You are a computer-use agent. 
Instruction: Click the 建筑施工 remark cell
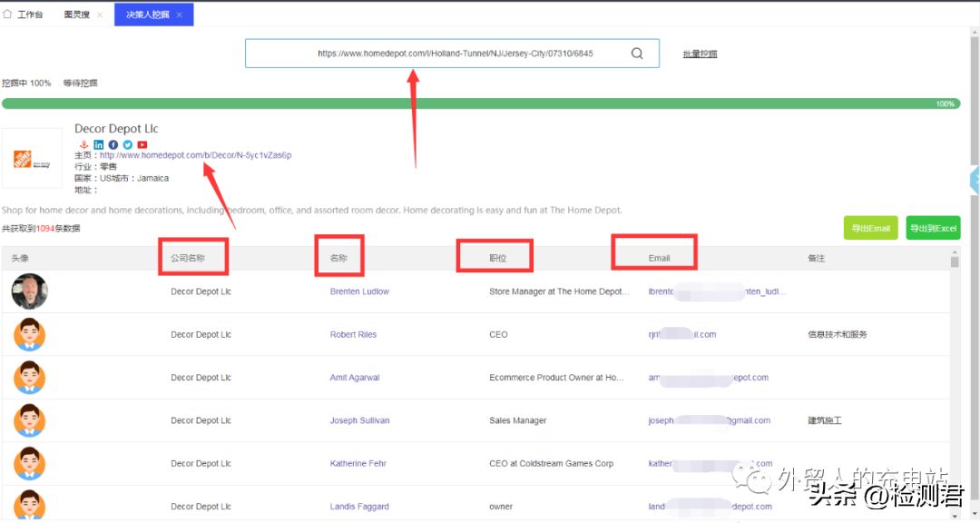(824, 421)
